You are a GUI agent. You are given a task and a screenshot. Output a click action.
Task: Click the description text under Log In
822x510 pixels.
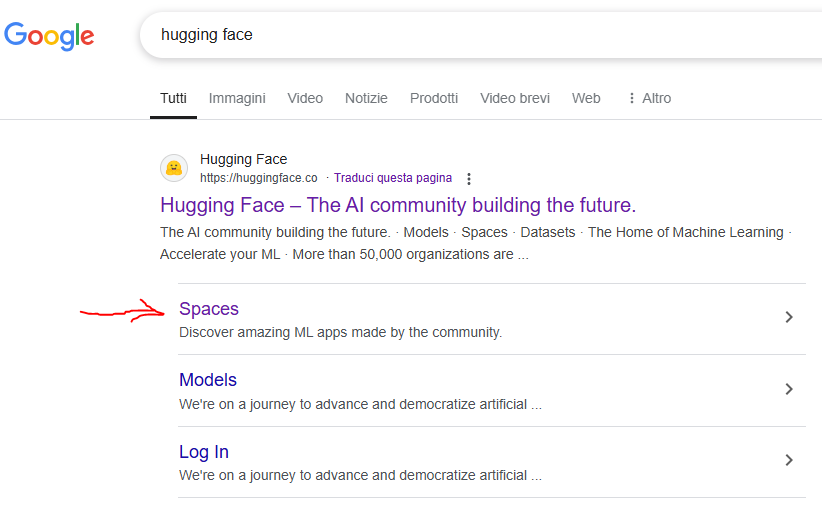pos(360,475)
